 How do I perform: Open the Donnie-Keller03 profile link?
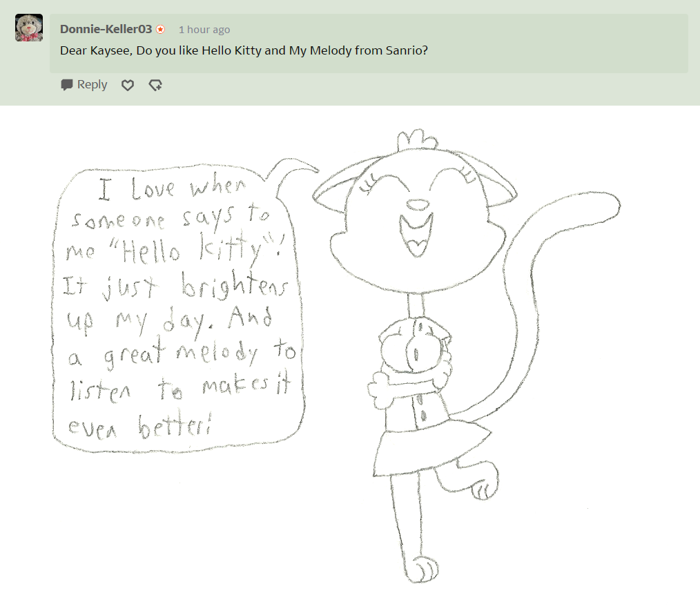tap(106, 29)
